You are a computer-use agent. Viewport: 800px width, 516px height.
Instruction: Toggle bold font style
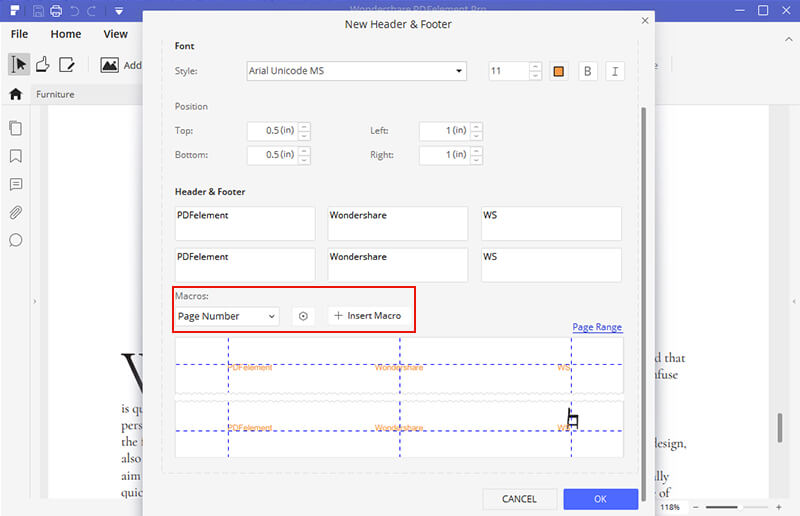pyautogui.click(x=588, y=71)
